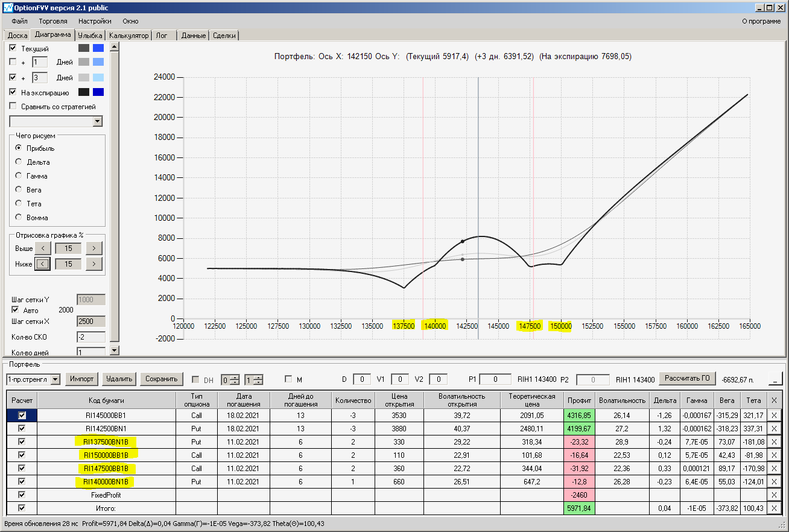789x532 pixels.
Task: Open the Окно menu
Action: click(130, 21)
